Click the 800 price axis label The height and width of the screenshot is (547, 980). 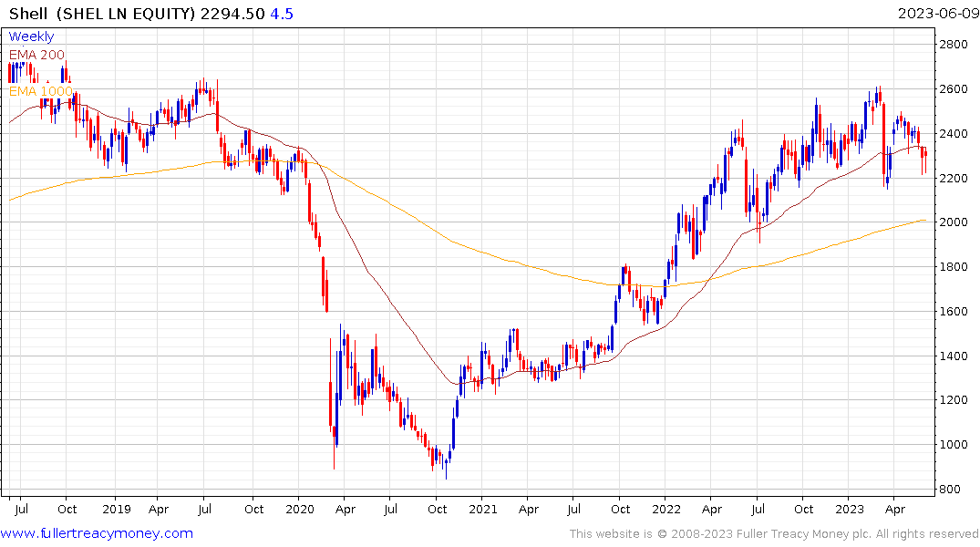click(x=951, y=489)
